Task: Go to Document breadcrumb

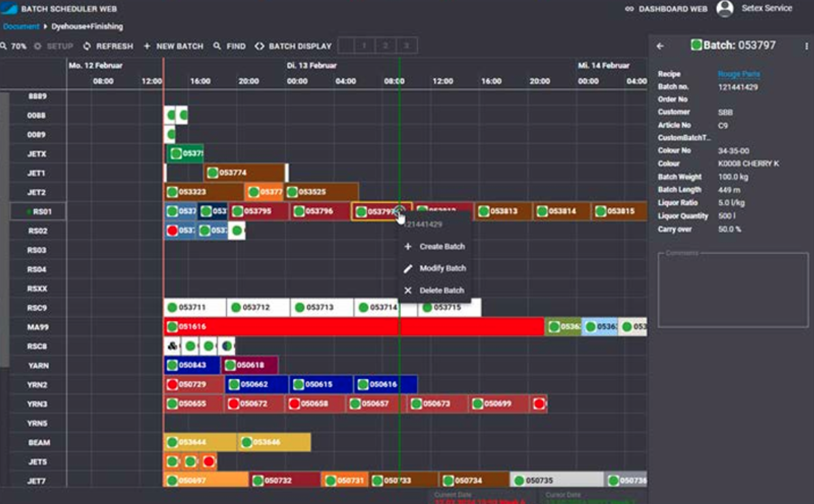Action: coord(20,27)
